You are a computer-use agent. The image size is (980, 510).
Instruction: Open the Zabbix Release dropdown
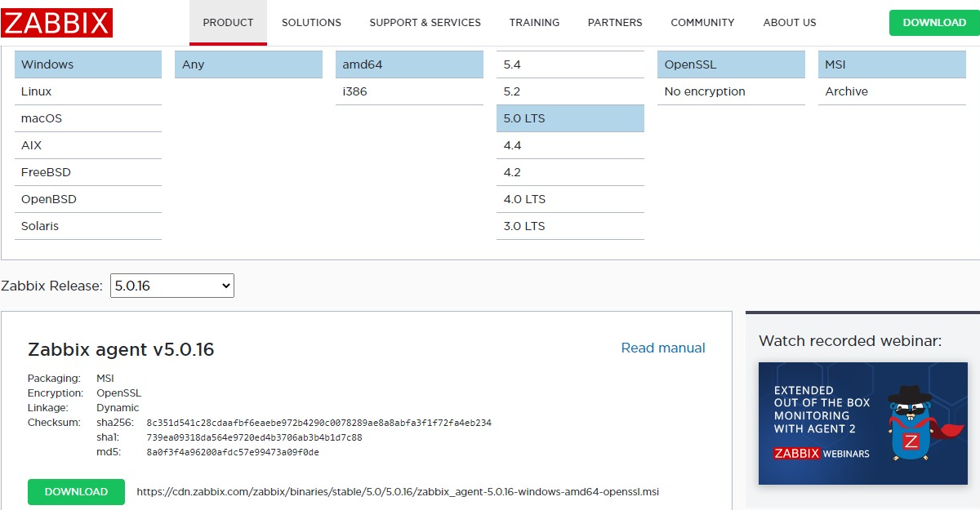coord(171,286)
